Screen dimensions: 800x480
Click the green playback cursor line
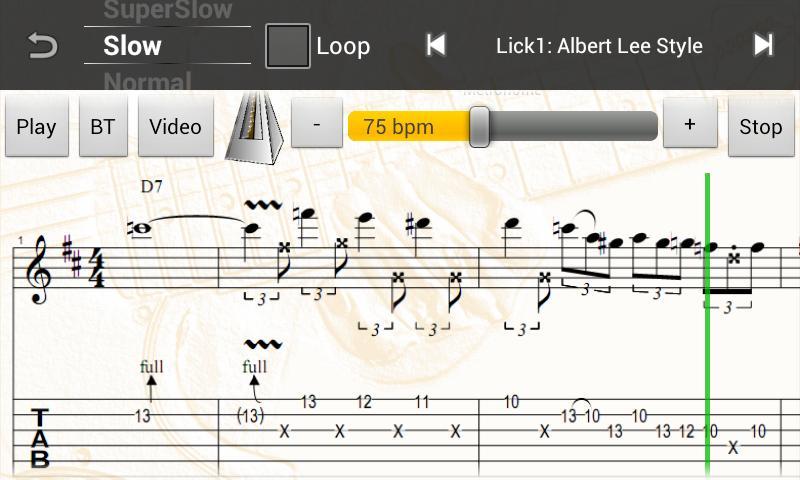(x=708, y=325)
